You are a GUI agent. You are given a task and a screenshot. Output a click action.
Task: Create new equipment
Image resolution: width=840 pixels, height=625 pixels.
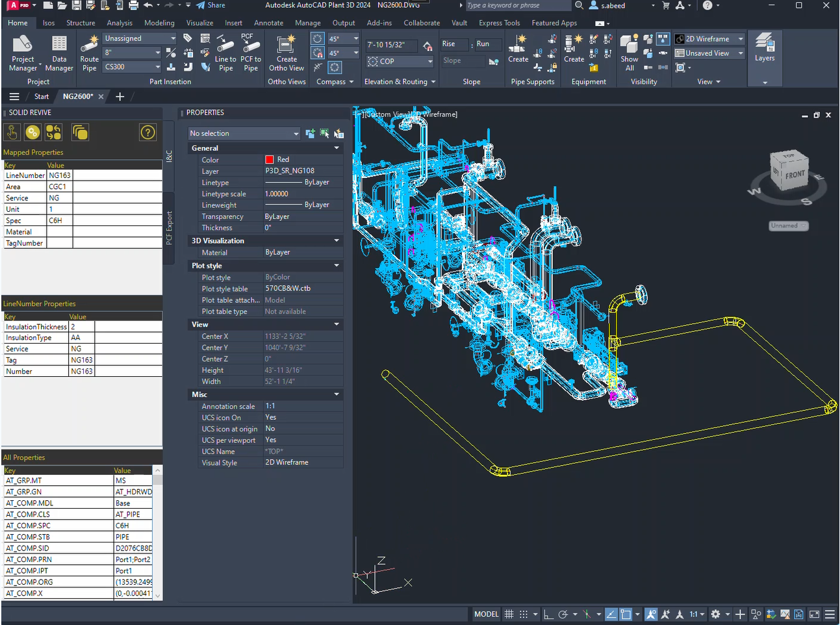coord(574,49)
